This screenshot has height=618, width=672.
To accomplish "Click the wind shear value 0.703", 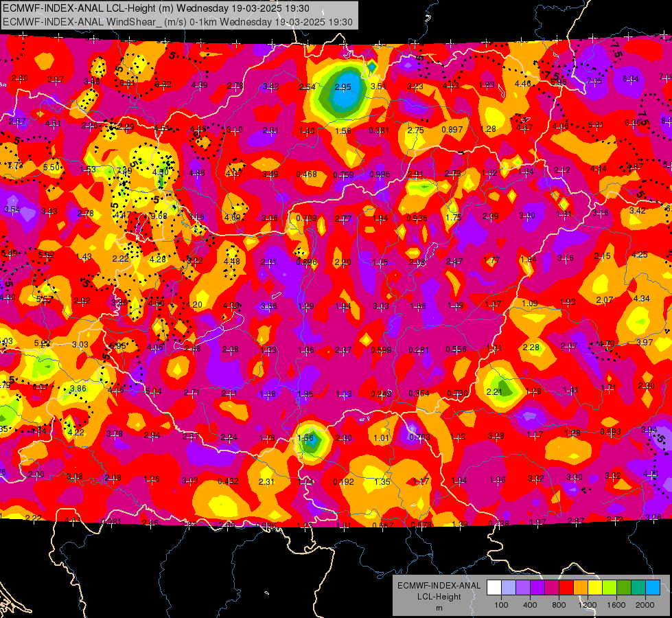I will pos(419,437).
